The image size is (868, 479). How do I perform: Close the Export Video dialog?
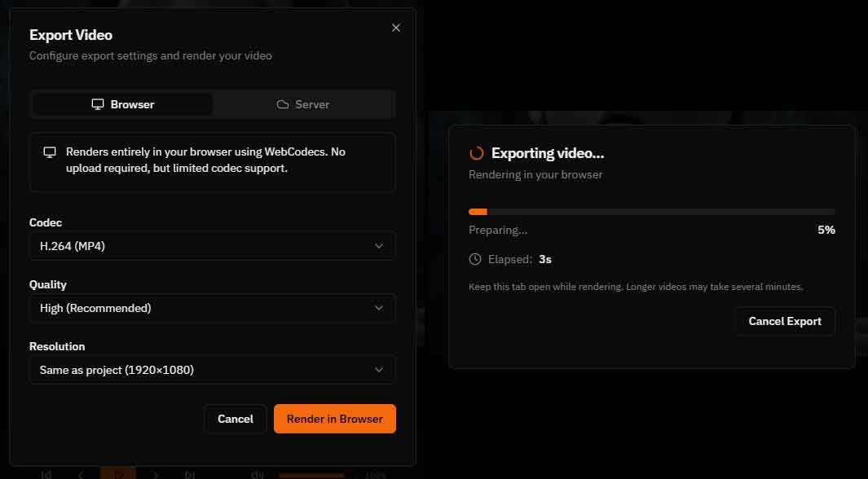(396, 28)
